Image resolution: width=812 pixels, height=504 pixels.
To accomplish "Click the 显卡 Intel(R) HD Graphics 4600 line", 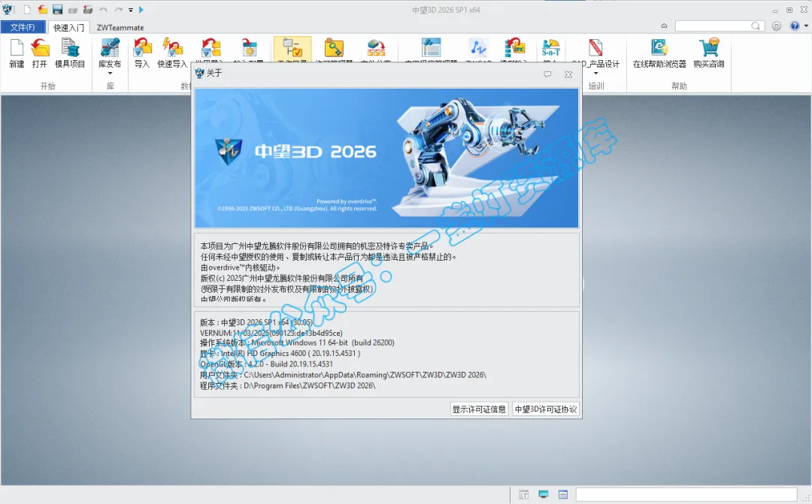I will tap(280, 354).
